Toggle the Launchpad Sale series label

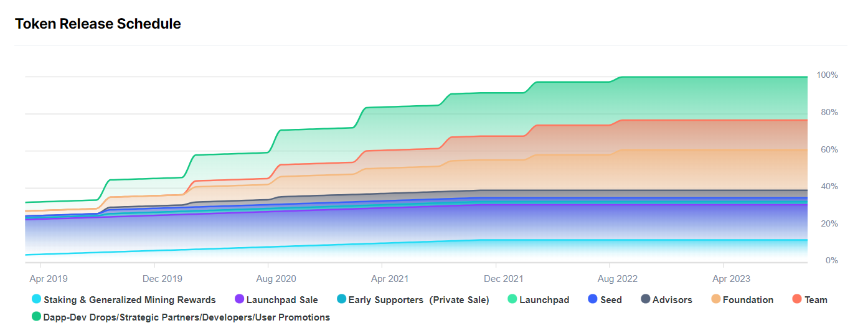click(282, 300)
